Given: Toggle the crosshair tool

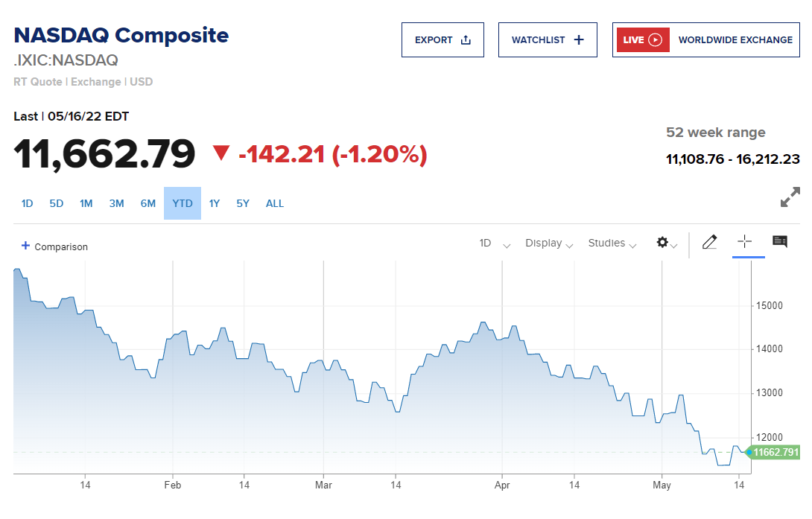Looking at the screenshot, I should [745, 241].
